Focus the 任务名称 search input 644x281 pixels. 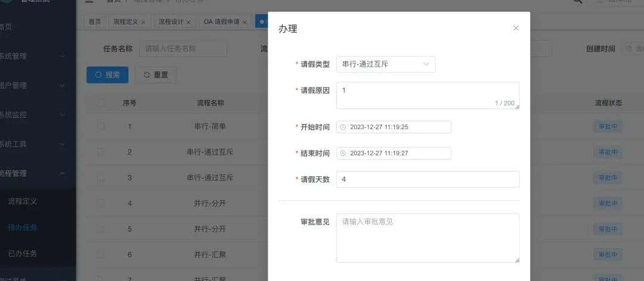pos(183,49)
